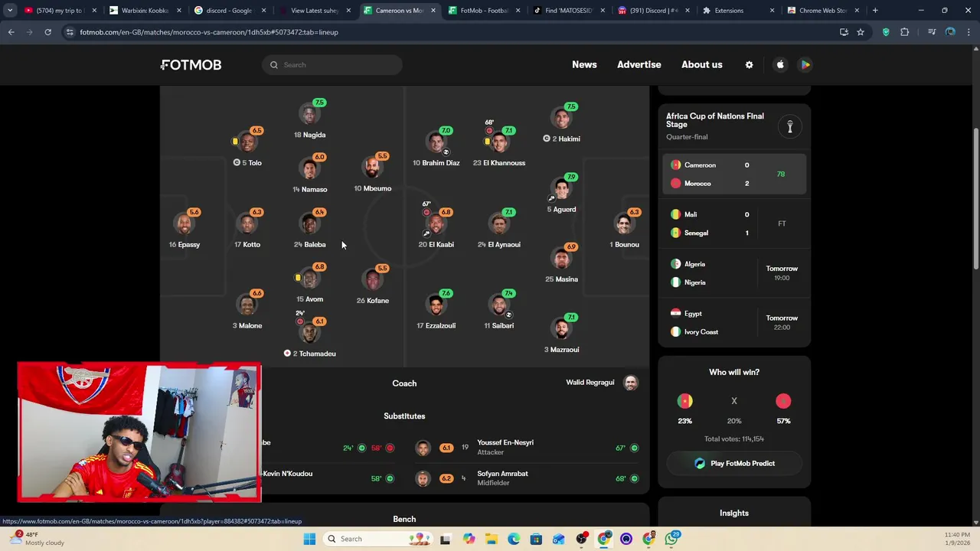
Task: Open Cameroon vs Morocco match row
Action: (x=734, y=174)
